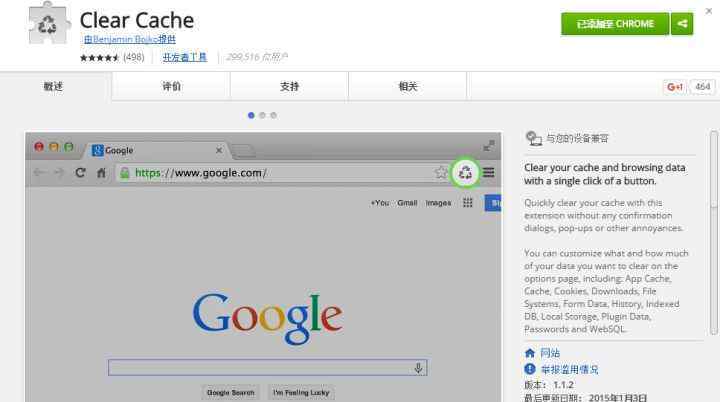
Task: Open the 开发者工具 category link
Action: click(185, 57)
